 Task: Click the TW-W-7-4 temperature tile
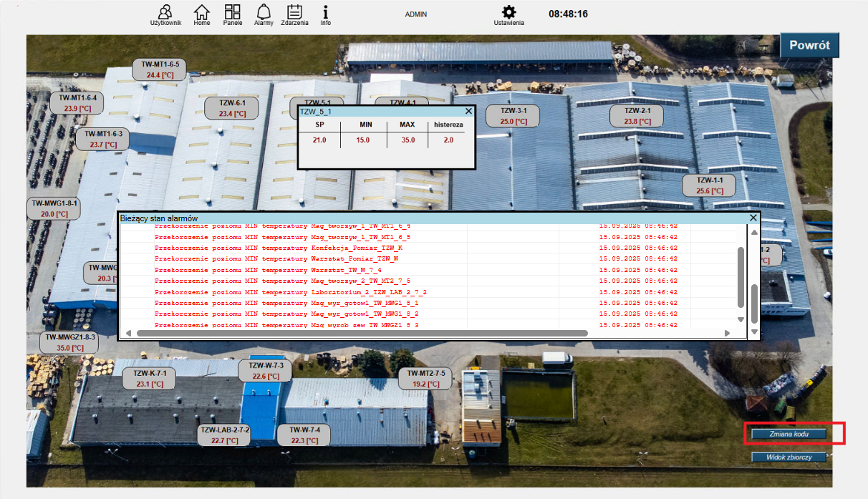click(304, 435)
